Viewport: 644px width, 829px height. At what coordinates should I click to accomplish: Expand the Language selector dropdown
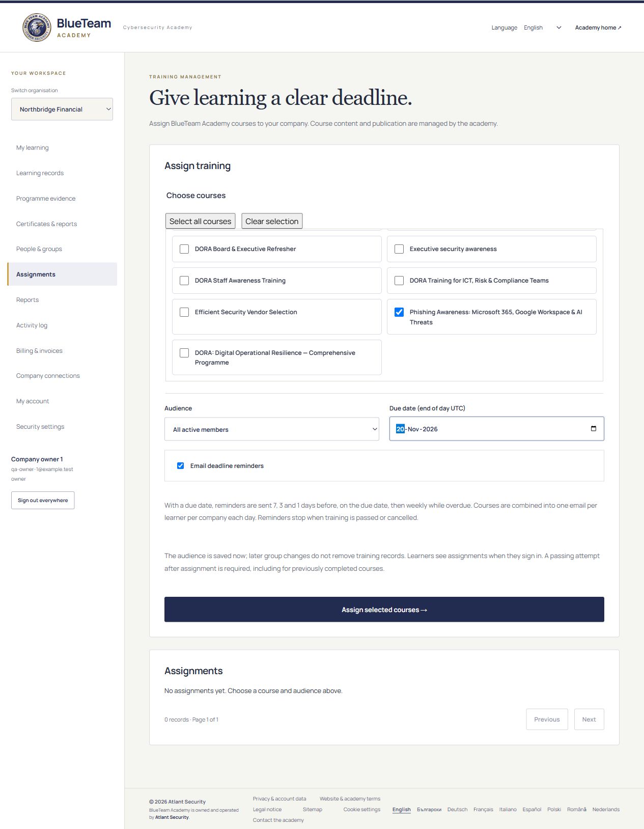pos(542,28)
